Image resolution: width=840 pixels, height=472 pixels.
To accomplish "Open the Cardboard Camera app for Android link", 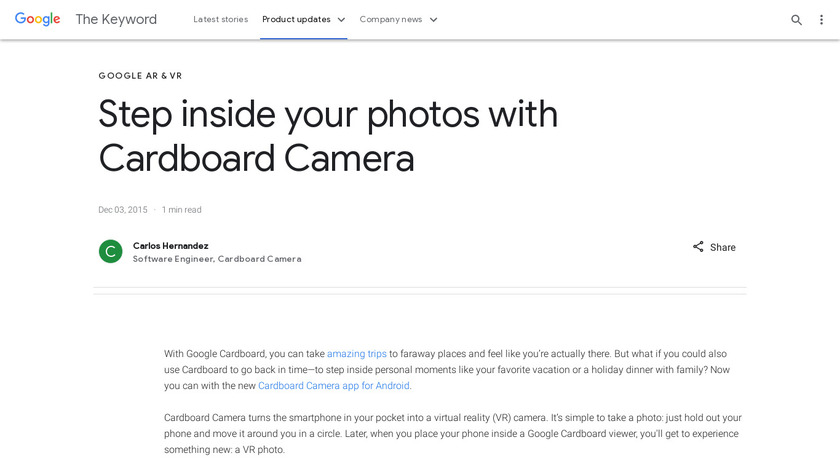I will (x=334, y=386).
